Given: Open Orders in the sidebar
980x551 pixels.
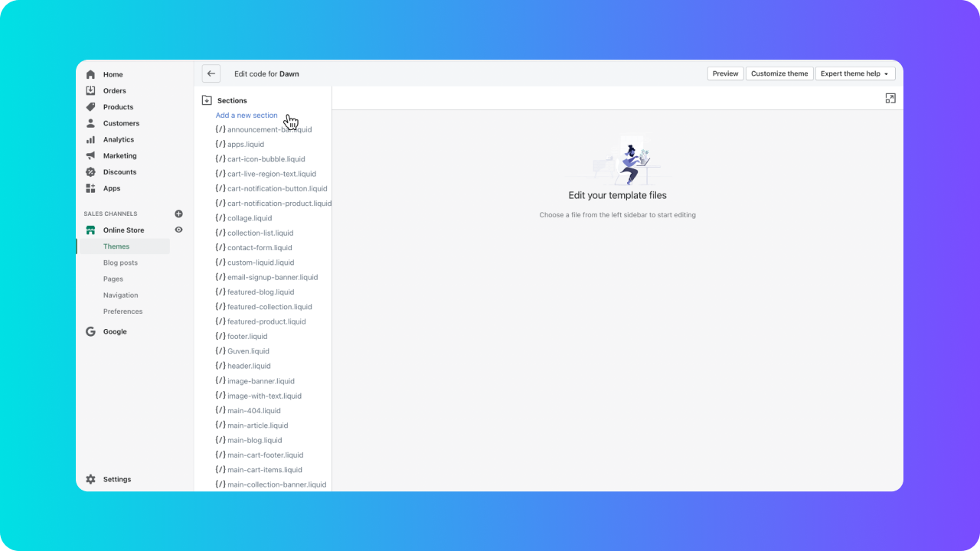Looking at the screenshot, I should (x=115, y=91).
